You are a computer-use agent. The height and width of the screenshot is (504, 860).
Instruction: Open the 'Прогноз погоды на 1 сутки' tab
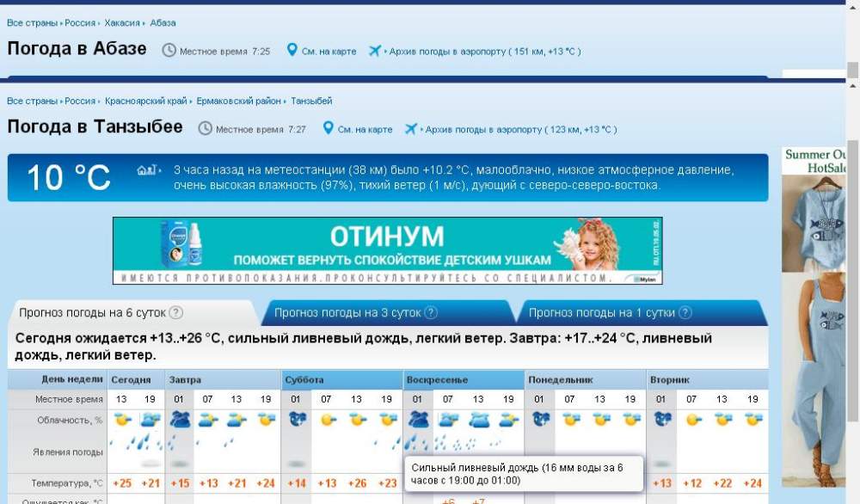tap(601, 313)
